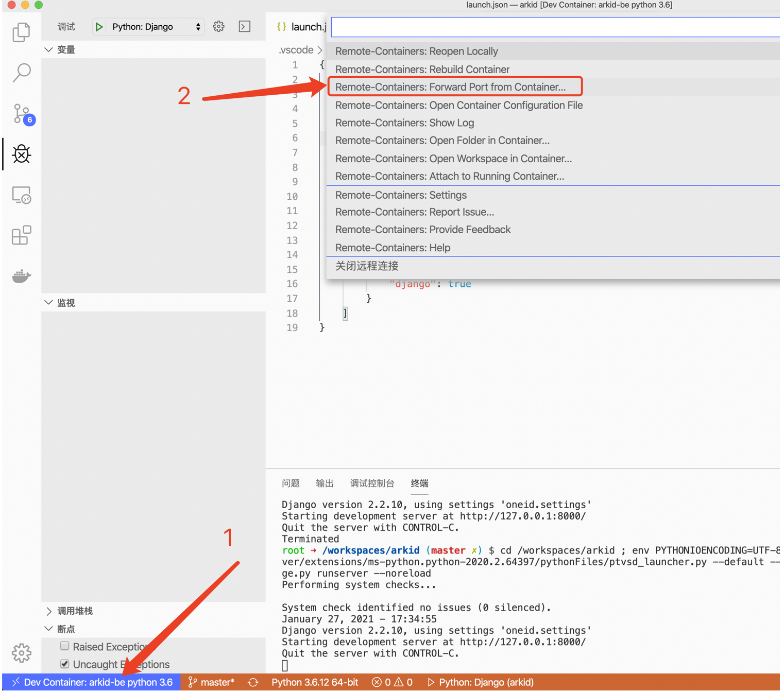Choose Open Folder in Container...
Image resolution: width=784 pixels, height=692 pixels.
[553, 141]
